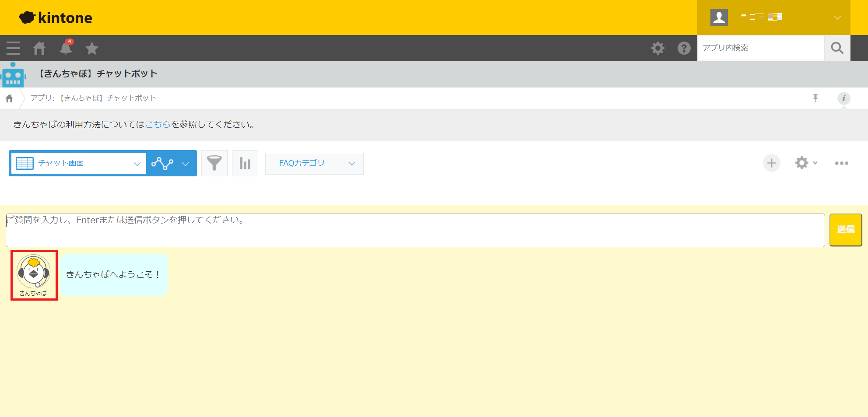Pin the app using the pin icon
868x417 pixels.
815,98
